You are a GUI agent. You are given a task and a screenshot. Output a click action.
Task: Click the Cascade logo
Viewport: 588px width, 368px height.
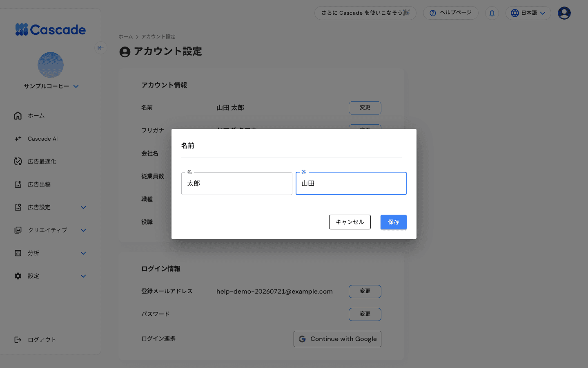(x=51, y=29)
